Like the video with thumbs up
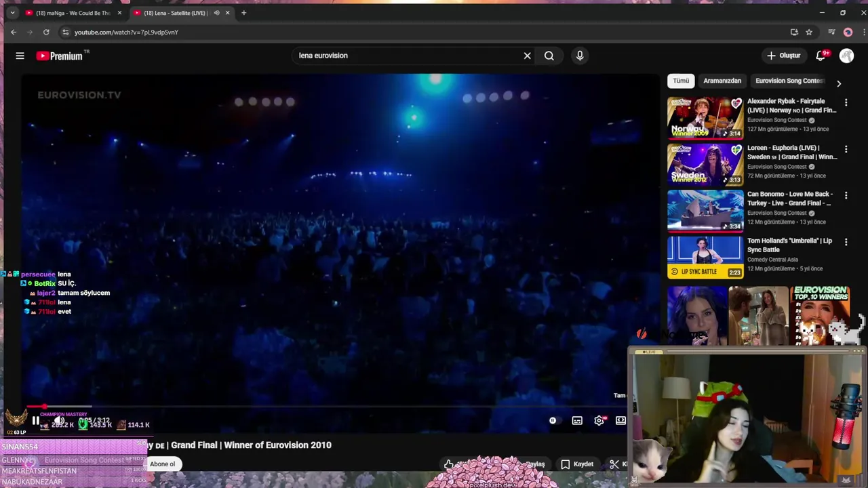The image size is (868, 488). [449, 464]
